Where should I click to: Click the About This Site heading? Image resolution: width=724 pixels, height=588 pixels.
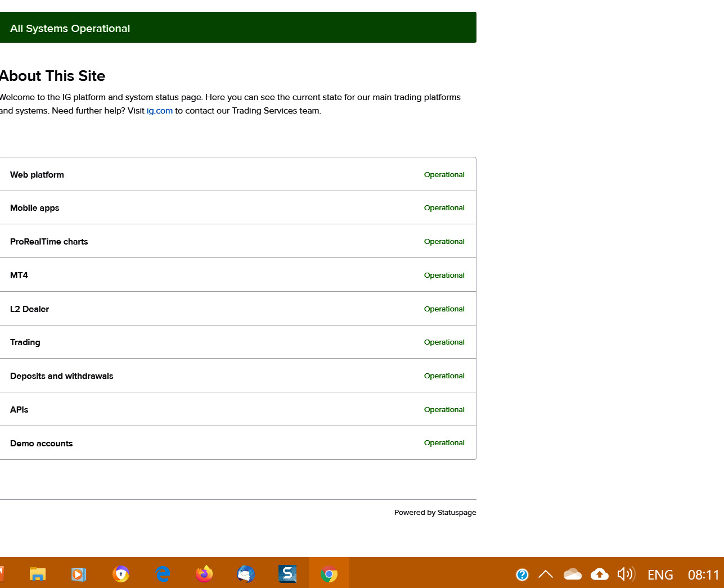[x=52, y=76]
